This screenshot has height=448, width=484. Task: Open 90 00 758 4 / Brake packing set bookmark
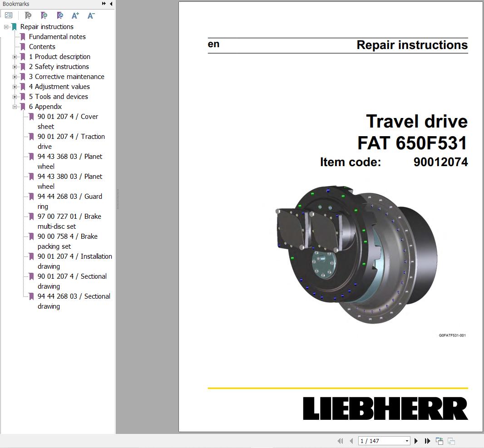pos(67,241)
